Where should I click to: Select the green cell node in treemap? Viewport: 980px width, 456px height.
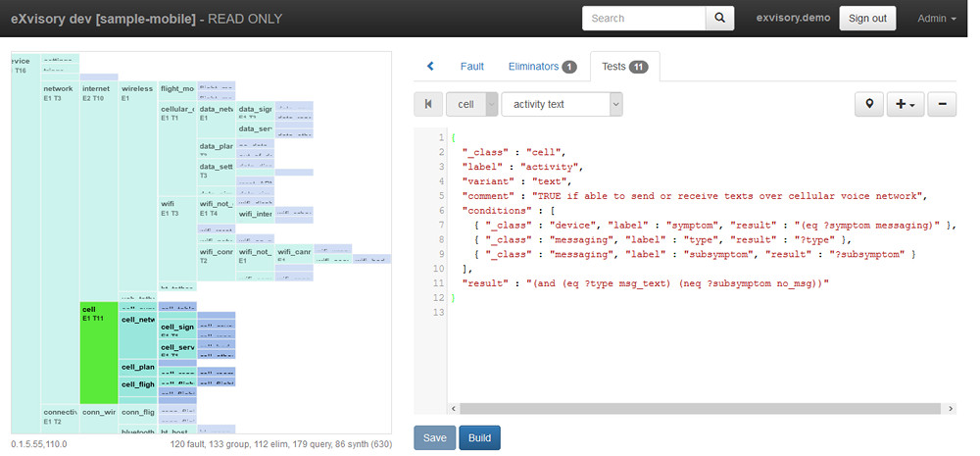(99, 353)
